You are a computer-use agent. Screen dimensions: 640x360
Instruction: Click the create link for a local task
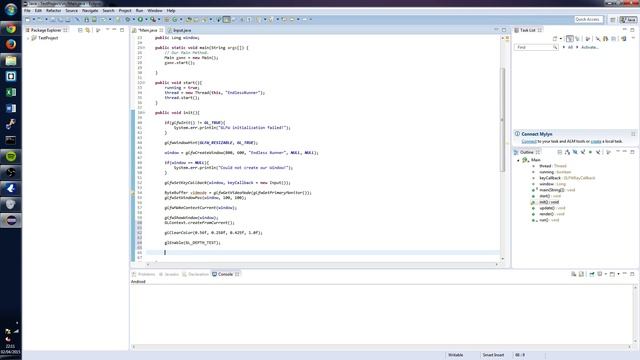(596, 142)
